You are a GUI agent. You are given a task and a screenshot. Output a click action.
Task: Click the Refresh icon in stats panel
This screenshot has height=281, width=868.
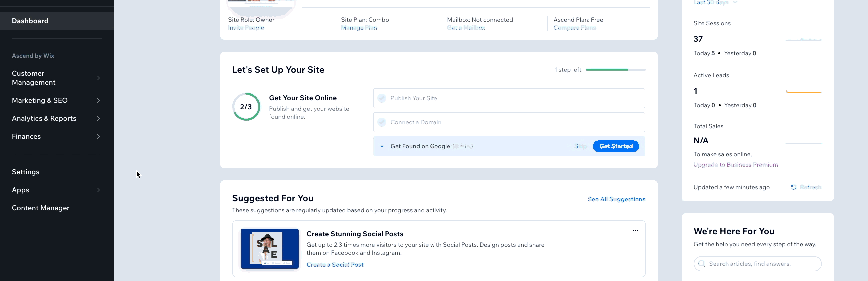point(794,187)
